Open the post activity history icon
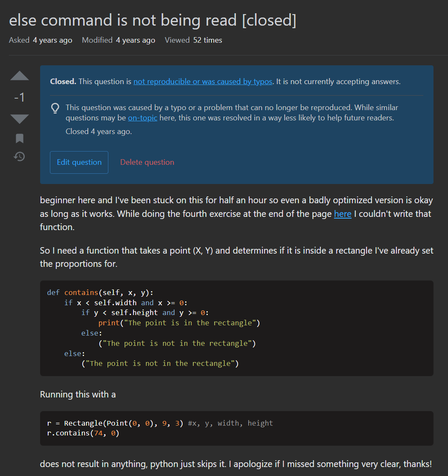448x476 pixels. click(x=19, y=157)
